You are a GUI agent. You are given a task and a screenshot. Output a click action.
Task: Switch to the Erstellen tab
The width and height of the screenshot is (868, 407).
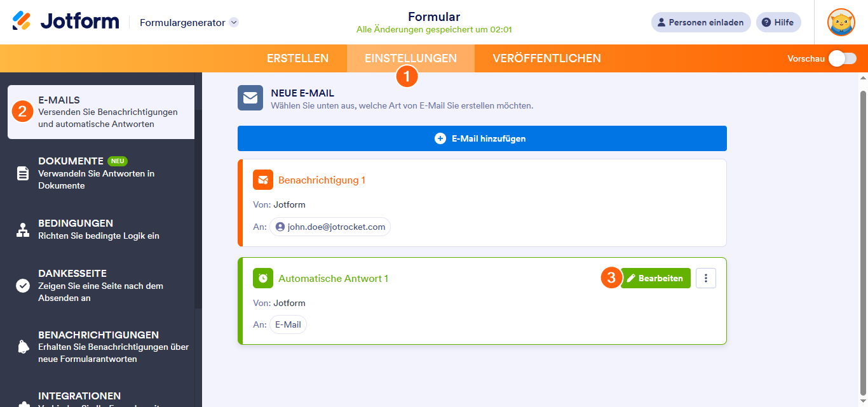297,58
